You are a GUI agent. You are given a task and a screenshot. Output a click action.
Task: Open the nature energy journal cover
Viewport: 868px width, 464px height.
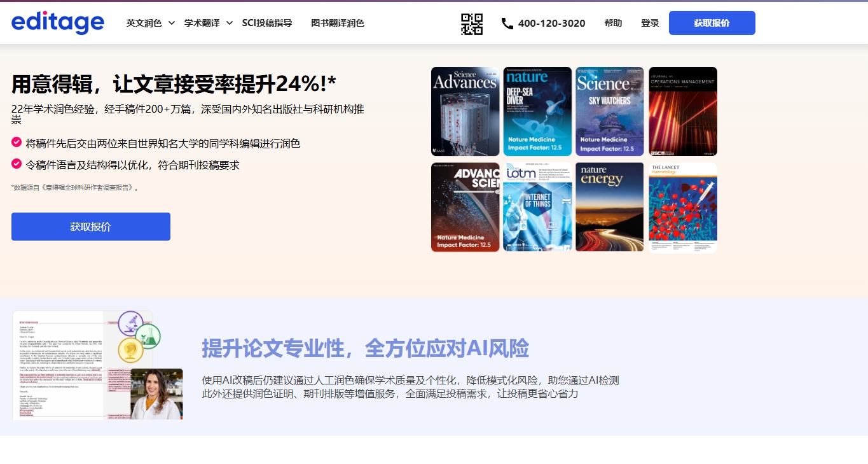[x=610, y=207]
